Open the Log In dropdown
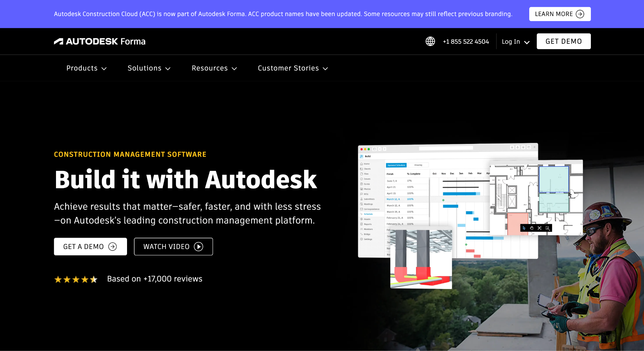The width and height of the screenshot is (644, 351). (516, 42)
